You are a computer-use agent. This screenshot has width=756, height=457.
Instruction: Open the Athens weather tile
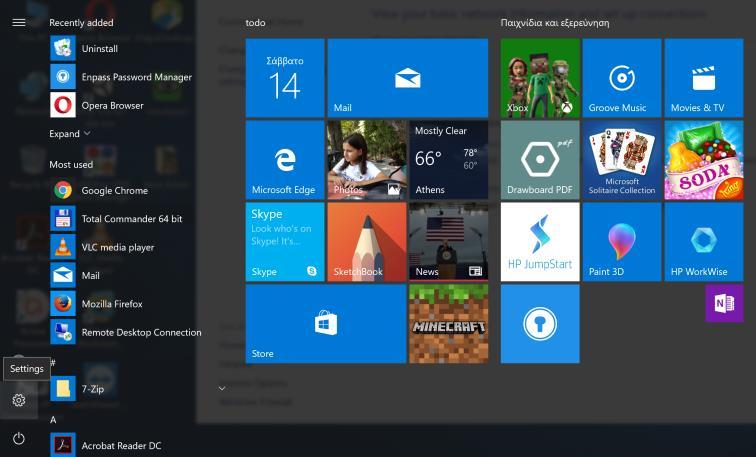click(449, 160)
